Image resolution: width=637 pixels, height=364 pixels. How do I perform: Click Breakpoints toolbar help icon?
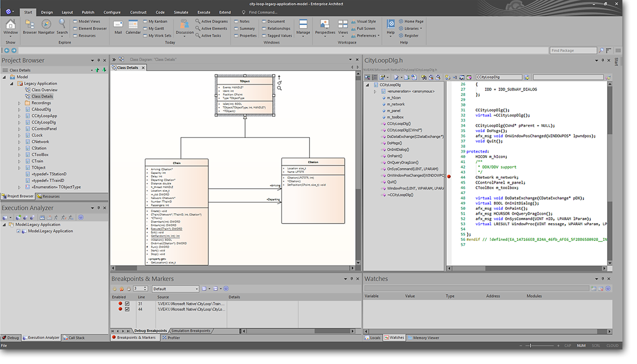226,288
